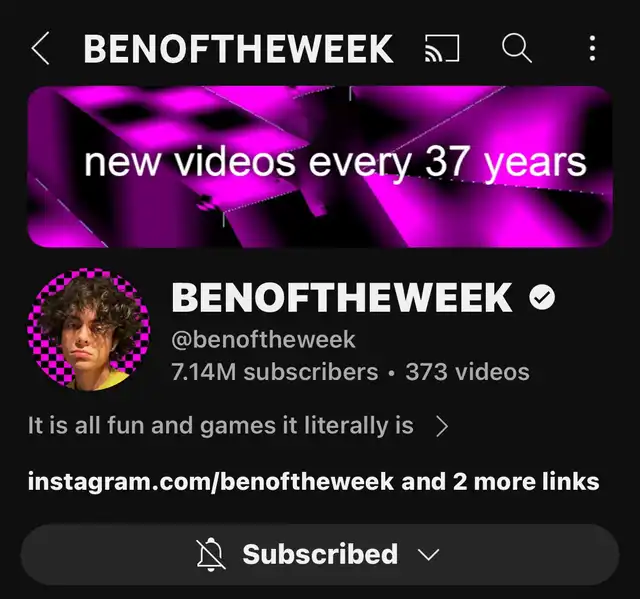Select the @benoftheweek handle
This screenshot has width=640, height=599.
click(x=263, y=339)
